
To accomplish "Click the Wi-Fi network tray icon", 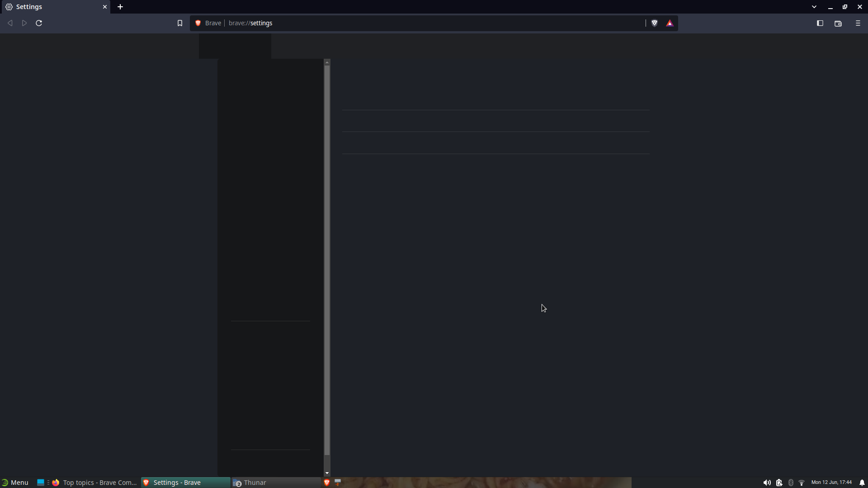I will pyautogui.click(x=801, y=483).
